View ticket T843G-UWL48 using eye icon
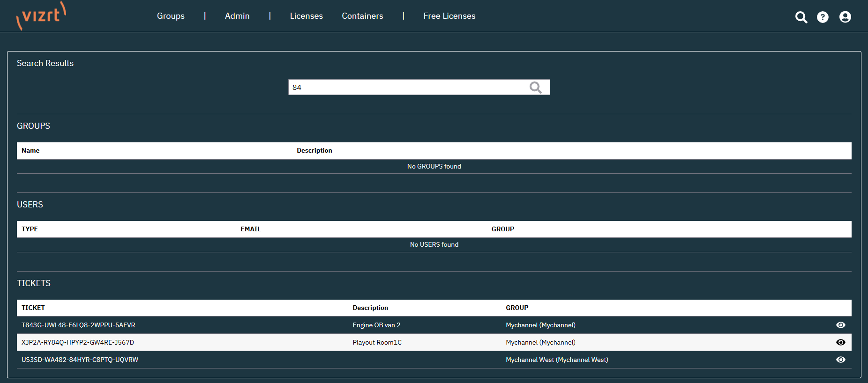 [x=841, y=325]
